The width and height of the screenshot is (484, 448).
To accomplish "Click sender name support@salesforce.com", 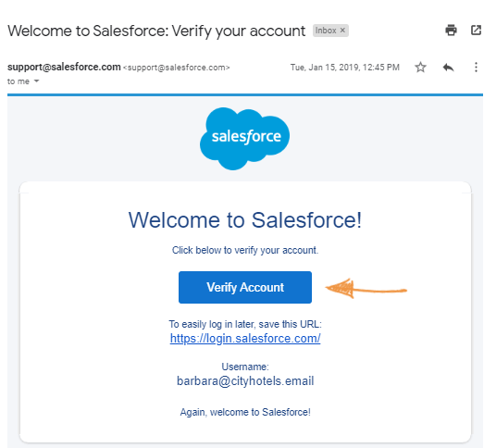I will pos(64,67).
